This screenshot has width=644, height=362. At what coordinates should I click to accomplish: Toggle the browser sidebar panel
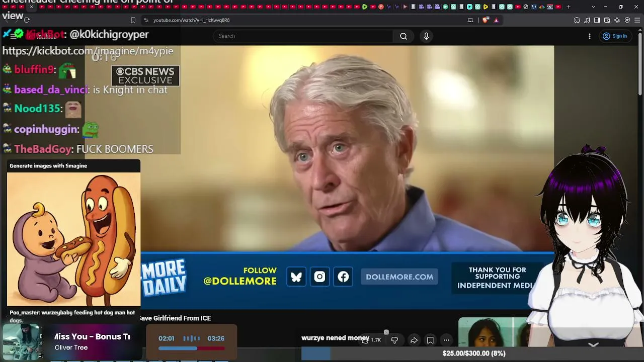(597, 20)
